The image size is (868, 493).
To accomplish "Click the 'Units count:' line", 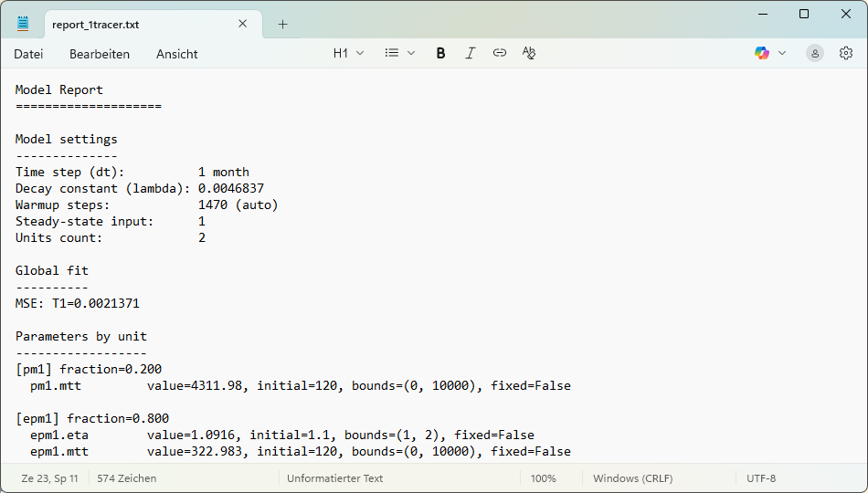I will [x=111, y=238].
